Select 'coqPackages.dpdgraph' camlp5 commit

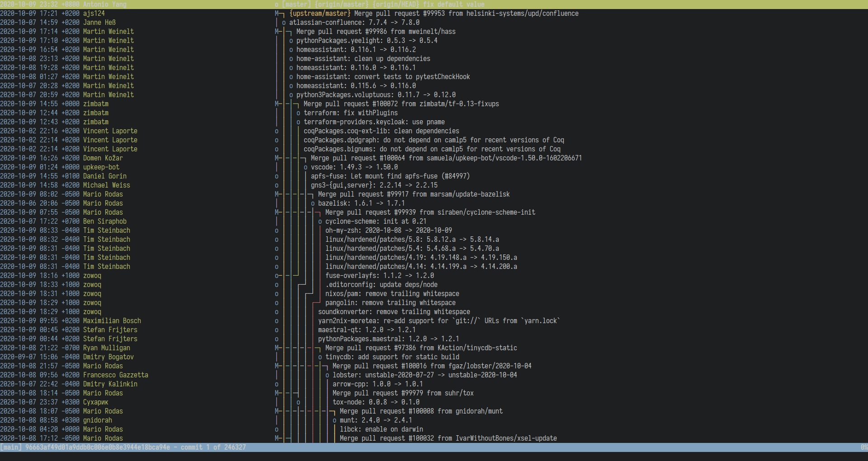pyautogui.click(x=434, y=140)
